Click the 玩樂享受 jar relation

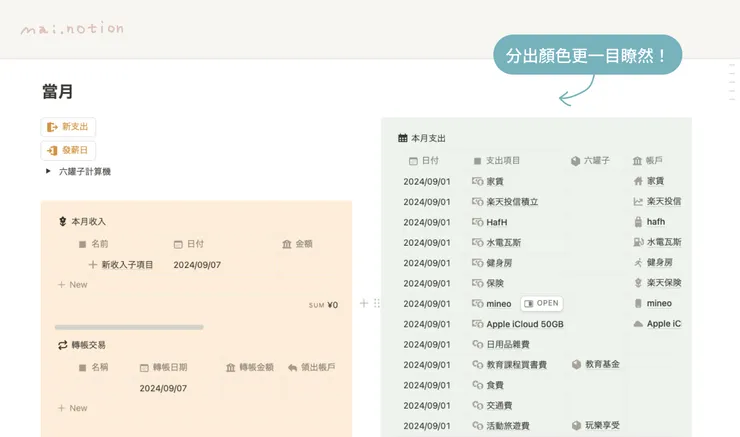(x=596, y=425)
